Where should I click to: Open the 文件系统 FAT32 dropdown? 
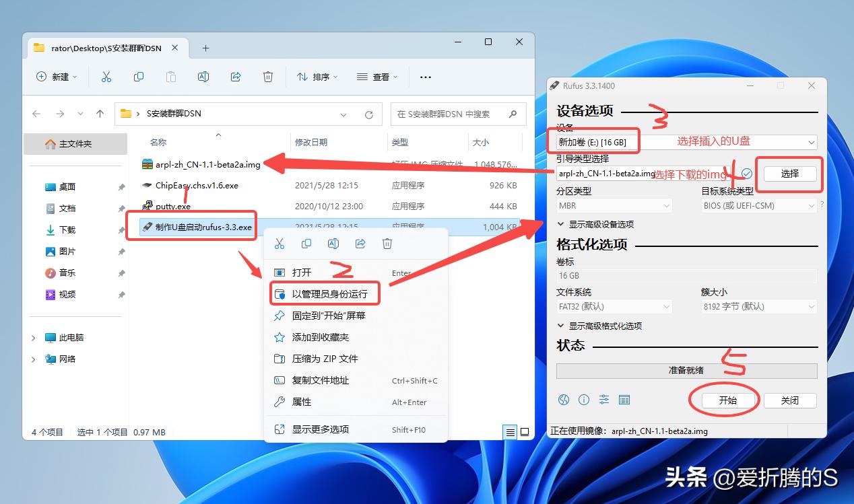pyautogui.click(x=614, y=306)
